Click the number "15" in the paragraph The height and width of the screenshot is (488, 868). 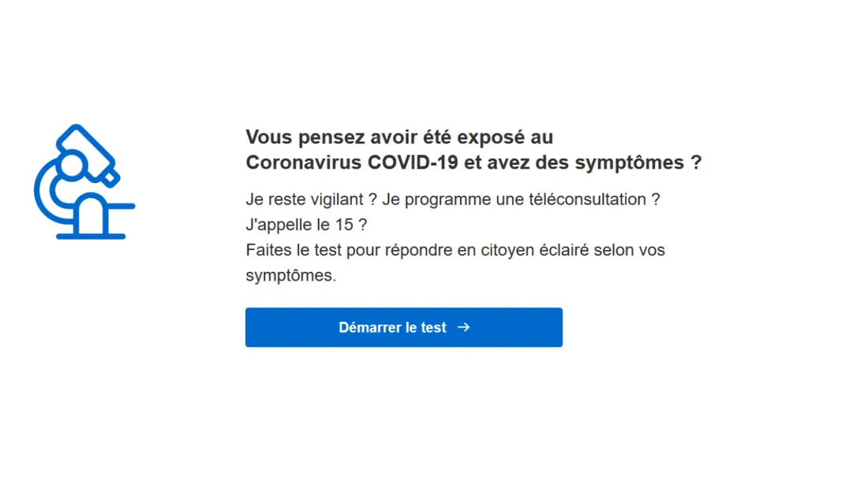(344, 225)
